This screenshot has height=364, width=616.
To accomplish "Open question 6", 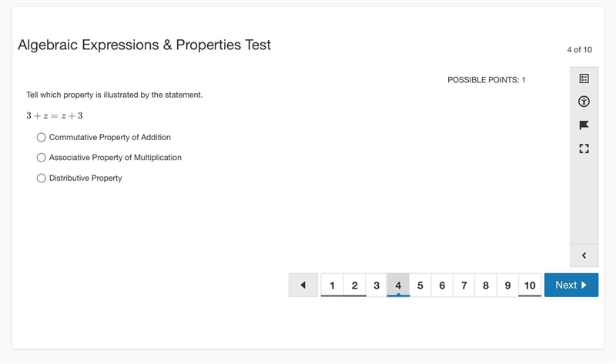I will coord(442,285).
